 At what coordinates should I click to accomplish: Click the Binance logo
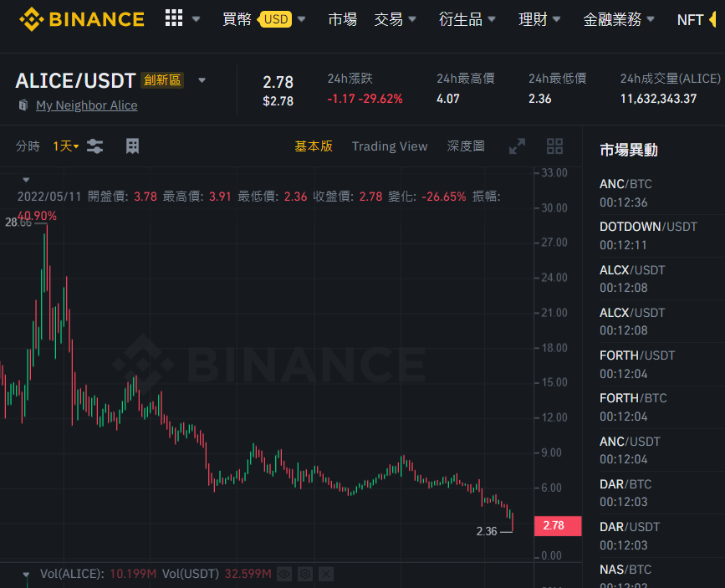click(x=82, y=19)
